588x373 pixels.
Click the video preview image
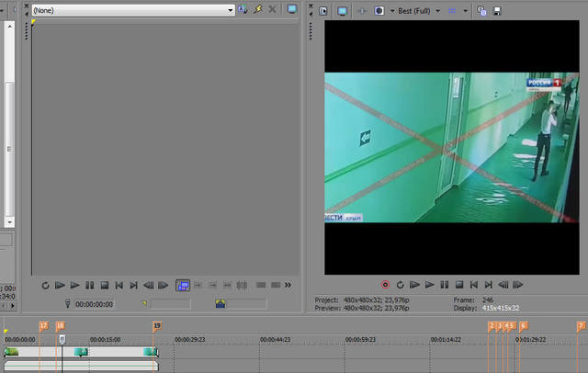(x=451, y=147)
